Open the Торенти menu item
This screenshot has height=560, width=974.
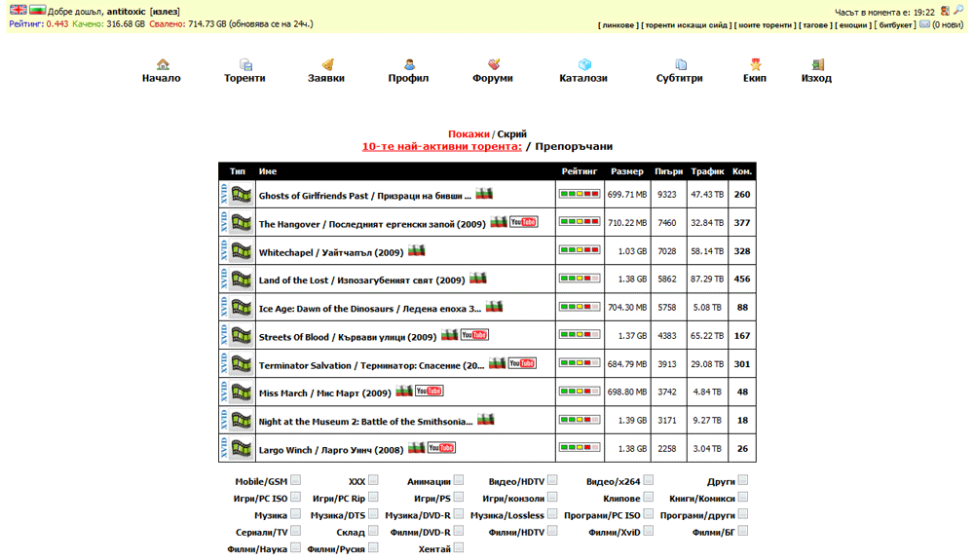click(244, 78)
